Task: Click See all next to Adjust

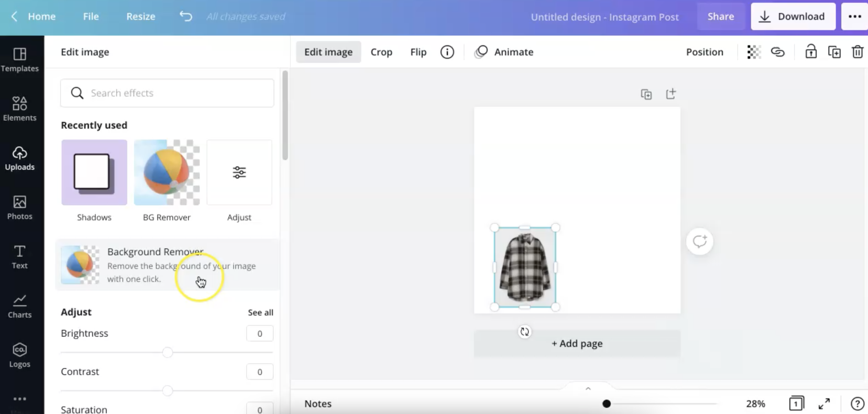Action: click(x=260, y=312)
